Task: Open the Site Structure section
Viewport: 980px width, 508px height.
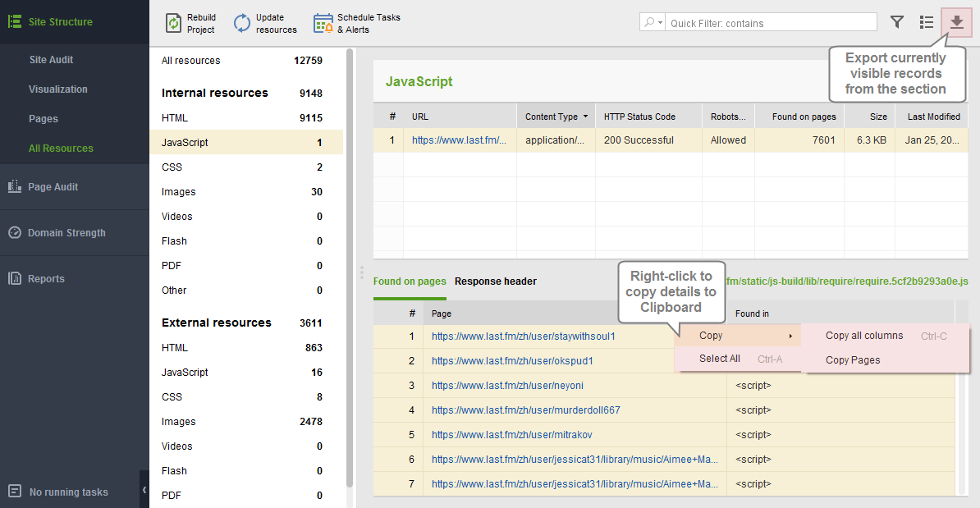Action: pos(75,22)
